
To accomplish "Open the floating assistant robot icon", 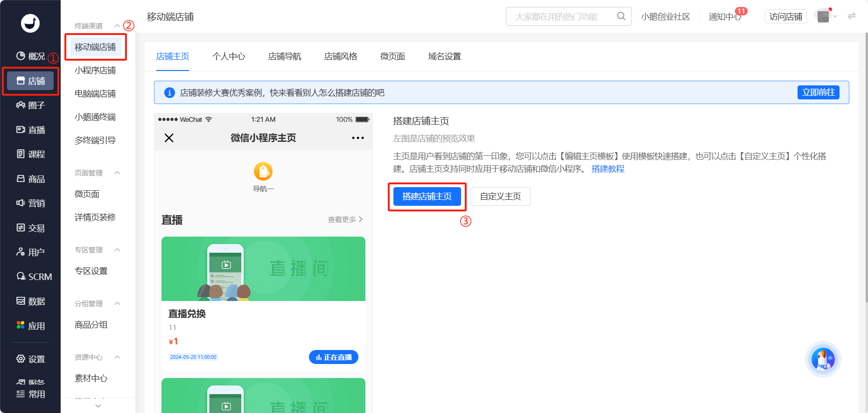I will tap(823, 359).
